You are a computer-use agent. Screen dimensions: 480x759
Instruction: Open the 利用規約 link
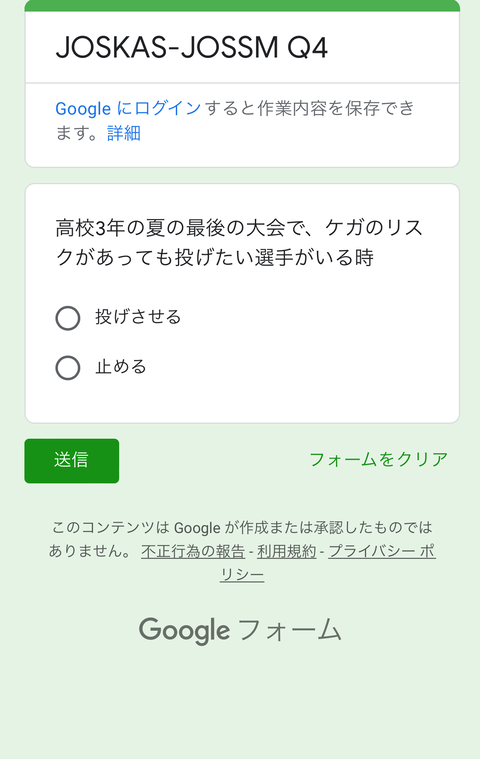(286, 551)
